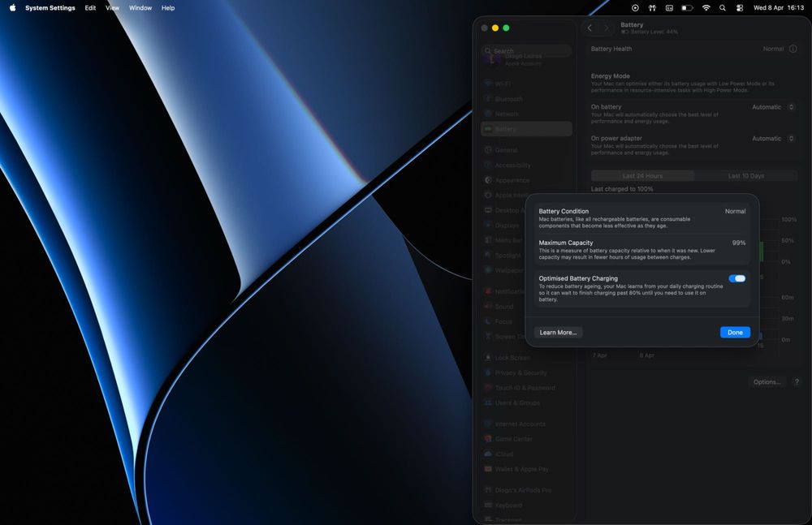Click the battery status menu bar icon

point(687,7)
